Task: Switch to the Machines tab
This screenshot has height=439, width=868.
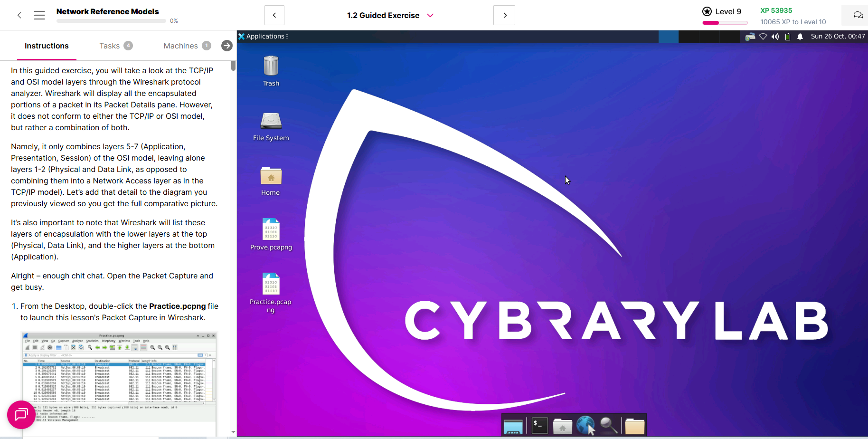Action: [187, 46]
